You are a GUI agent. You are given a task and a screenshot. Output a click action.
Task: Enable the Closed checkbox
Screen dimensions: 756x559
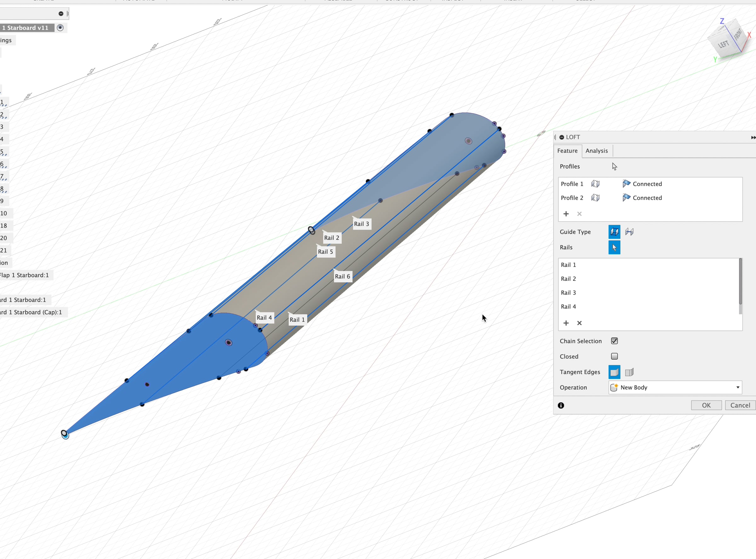tap(614, 356)
